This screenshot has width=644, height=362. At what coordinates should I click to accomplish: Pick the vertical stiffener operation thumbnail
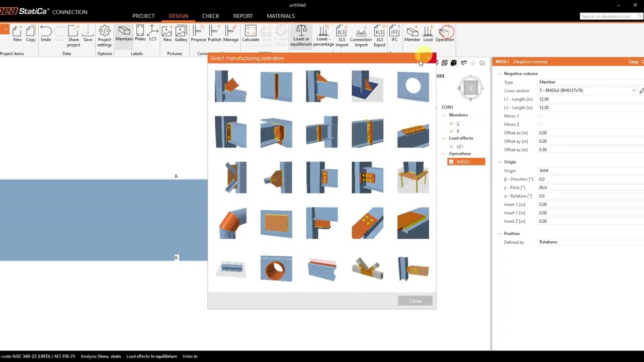[x=276, y=86]
